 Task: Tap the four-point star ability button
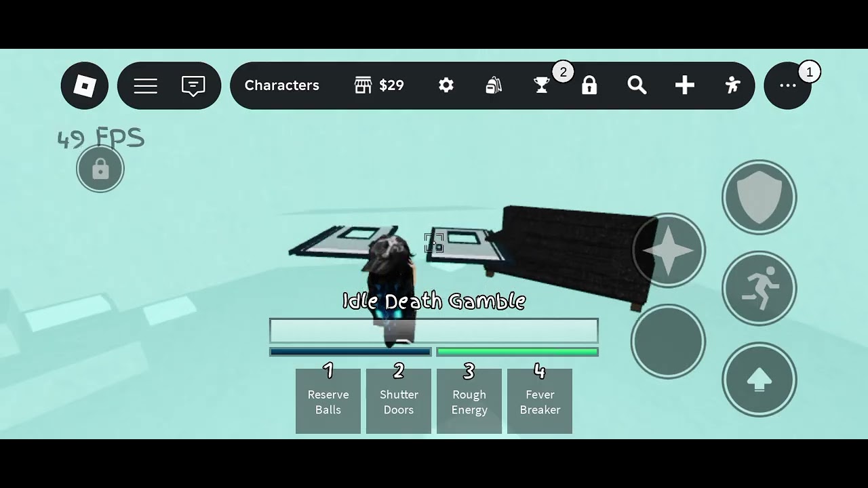669,251
